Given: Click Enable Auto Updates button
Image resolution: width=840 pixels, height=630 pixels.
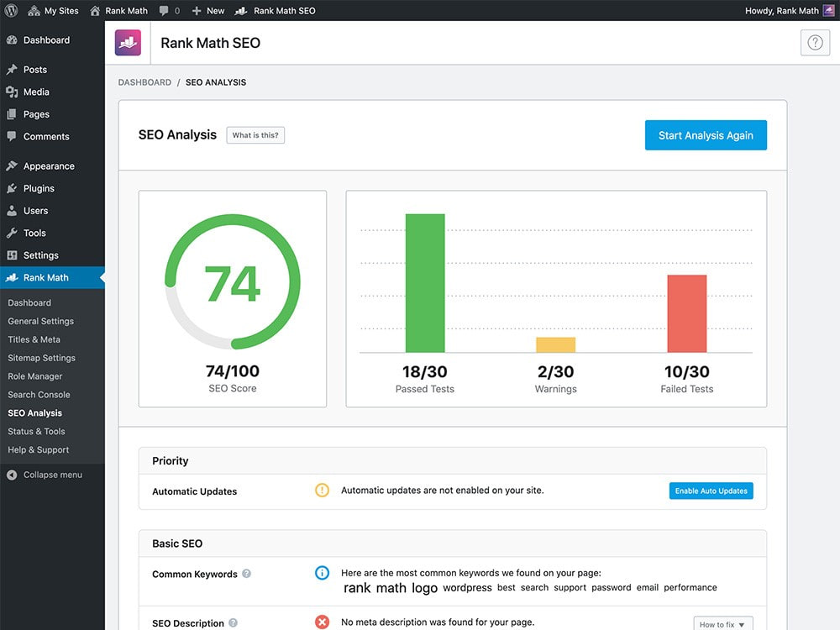Looking at the screenshot, I should (x=711, y=491).
